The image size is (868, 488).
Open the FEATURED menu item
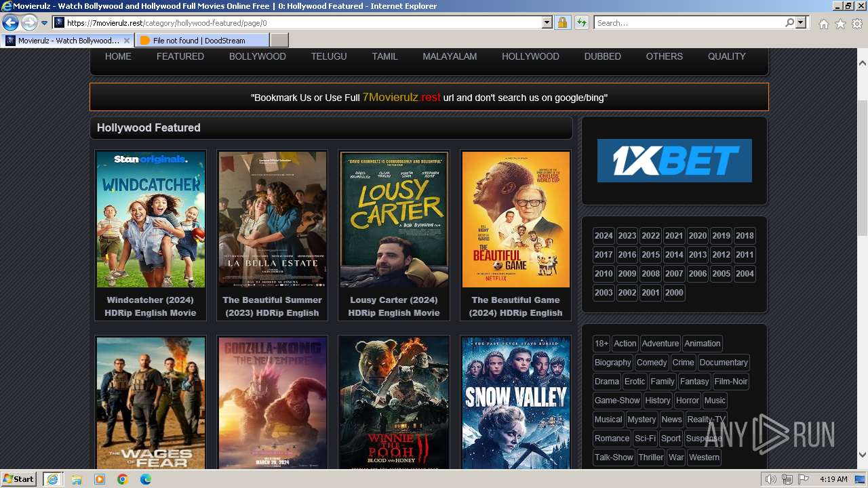point(180,56)
